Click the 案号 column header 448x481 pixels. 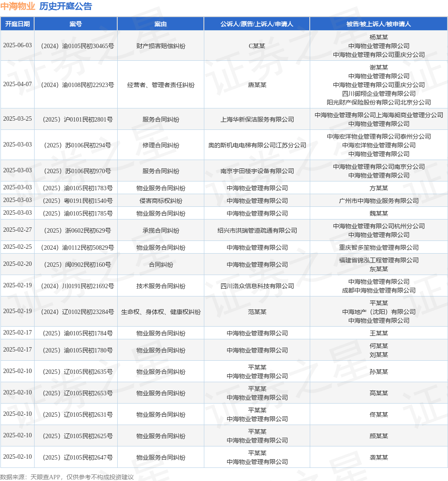[76, 24]
